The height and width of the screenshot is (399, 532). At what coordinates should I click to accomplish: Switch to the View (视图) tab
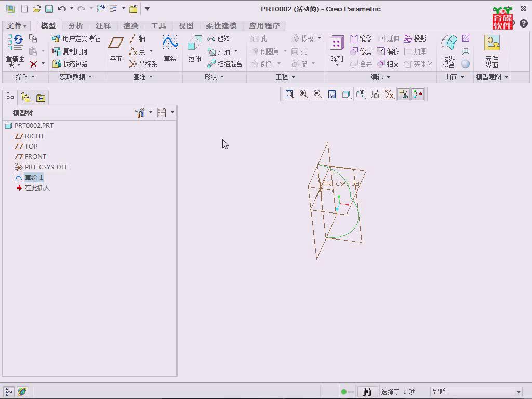186,25
